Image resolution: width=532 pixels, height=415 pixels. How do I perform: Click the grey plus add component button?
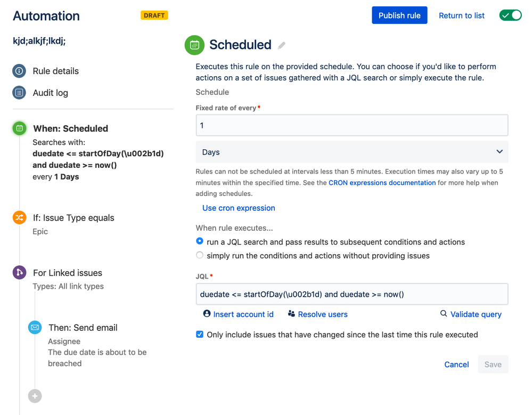pos(35,396)
